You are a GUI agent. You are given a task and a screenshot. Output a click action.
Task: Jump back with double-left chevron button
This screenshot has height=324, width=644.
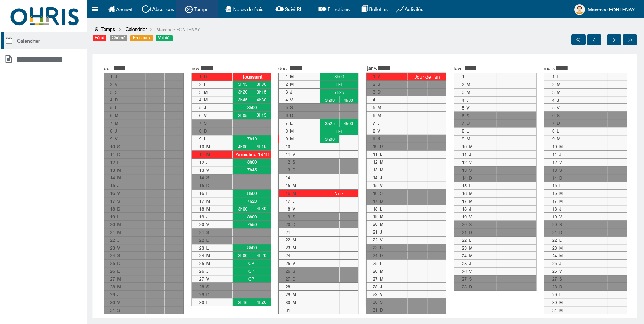point(578,40)
